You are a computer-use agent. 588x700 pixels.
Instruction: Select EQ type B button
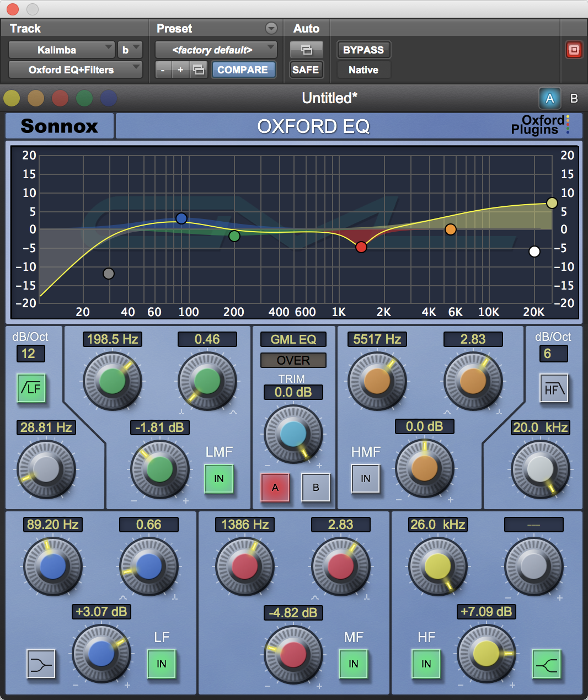316,487
